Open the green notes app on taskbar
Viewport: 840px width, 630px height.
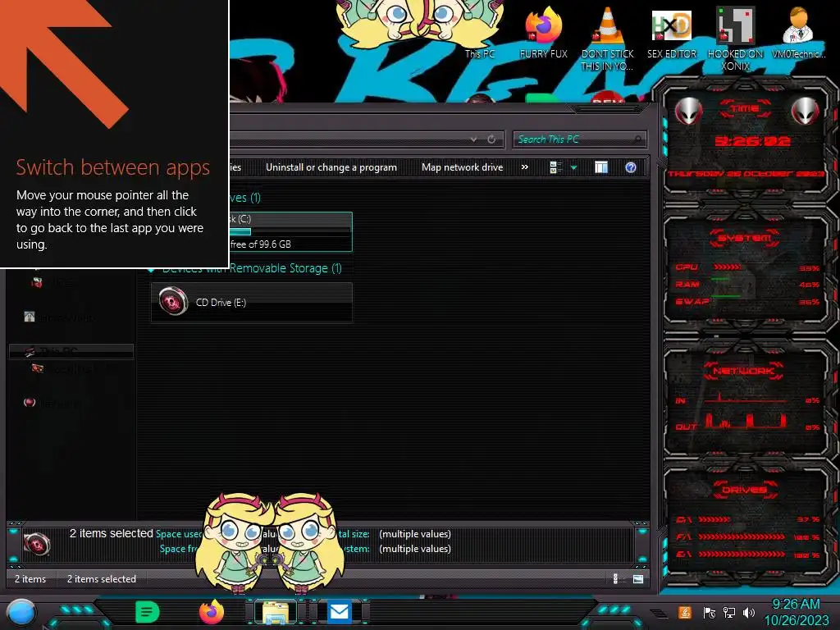(148, 612)
